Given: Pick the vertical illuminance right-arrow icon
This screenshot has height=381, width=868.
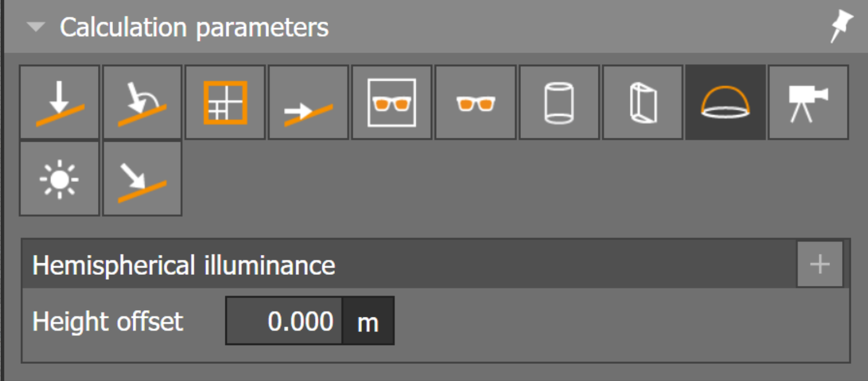Looking at the screenshot, I should (x=309, y=102).
